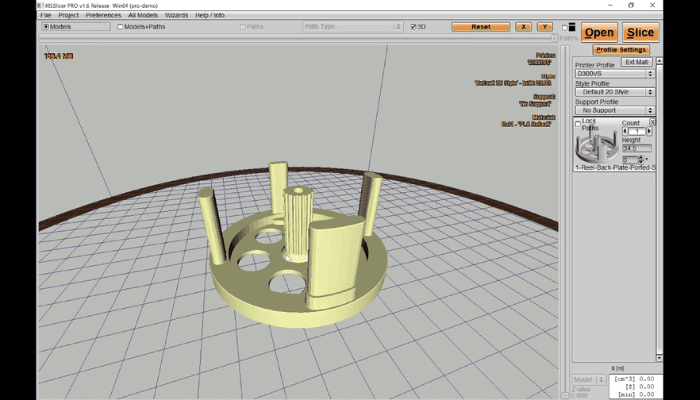The image size is (700, 400).
Task: Open the Help / Info menu
Action: 210,15
